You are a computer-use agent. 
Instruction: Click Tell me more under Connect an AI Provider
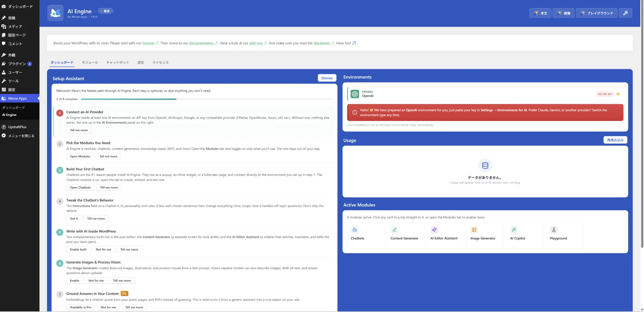(x=79, y=130)
